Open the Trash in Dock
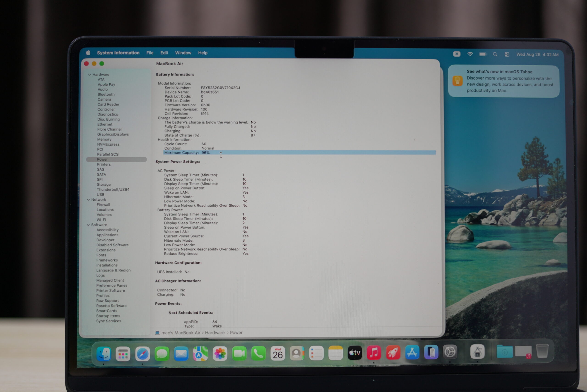Viewport: 587px width, 392px height. (542, 351)
